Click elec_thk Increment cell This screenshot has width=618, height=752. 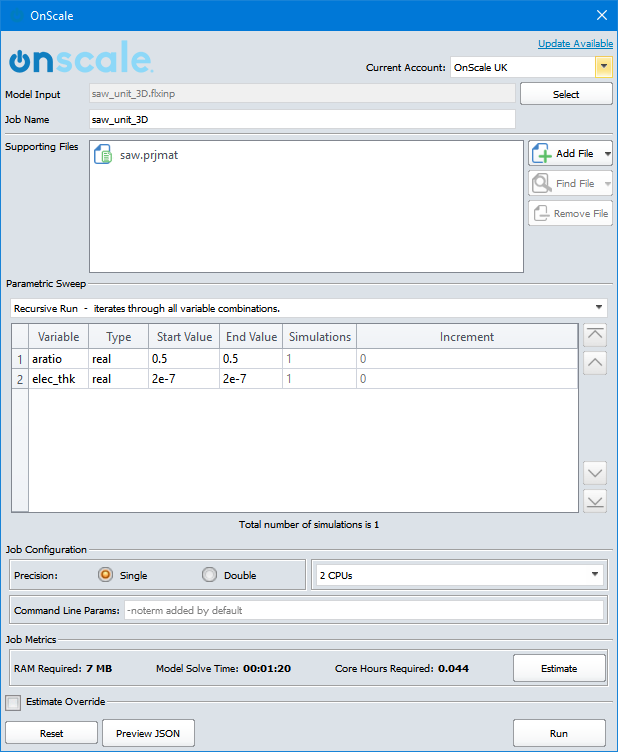tap(467, 379)
